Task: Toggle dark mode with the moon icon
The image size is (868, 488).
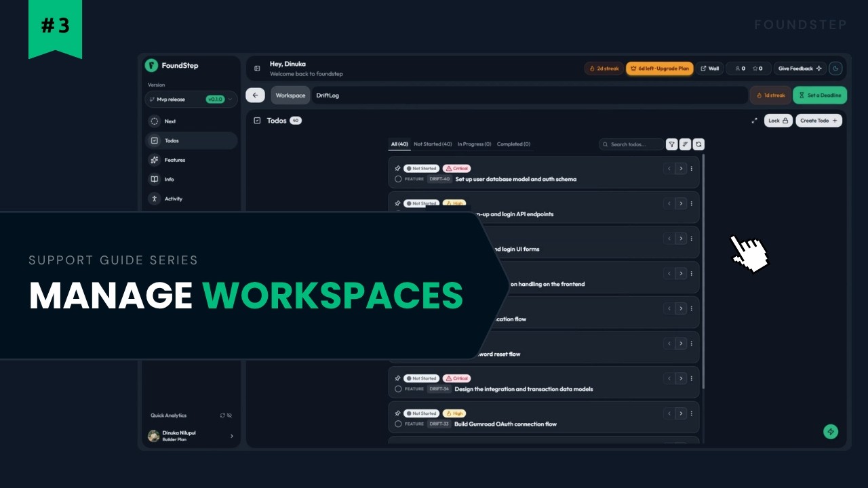Action: click(x=835, y=68)
